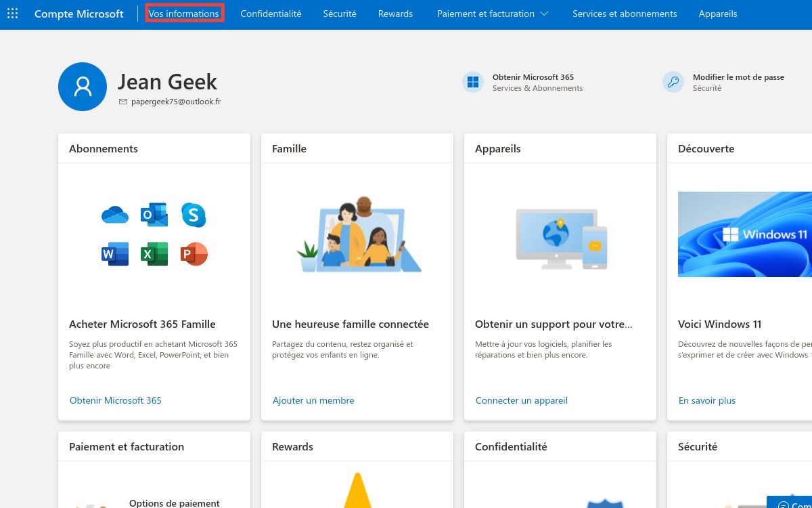Viewport: 812px width, 508px height.
Task: Open the Appareils tab in navigation
Action: click(x=718, y=14)
